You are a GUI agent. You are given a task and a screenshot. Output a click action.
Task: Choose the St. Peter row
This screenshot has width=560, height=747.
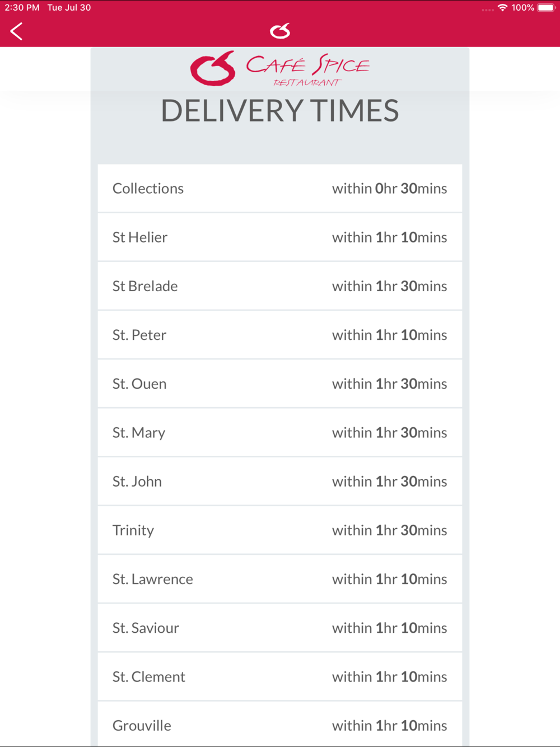279,335
